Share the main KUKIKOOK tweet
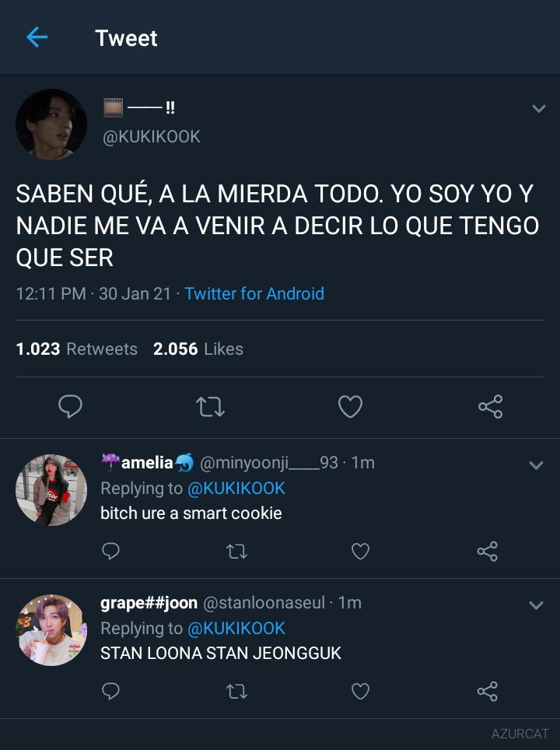This screenshot has height=750, width=560. pos(490,407)
